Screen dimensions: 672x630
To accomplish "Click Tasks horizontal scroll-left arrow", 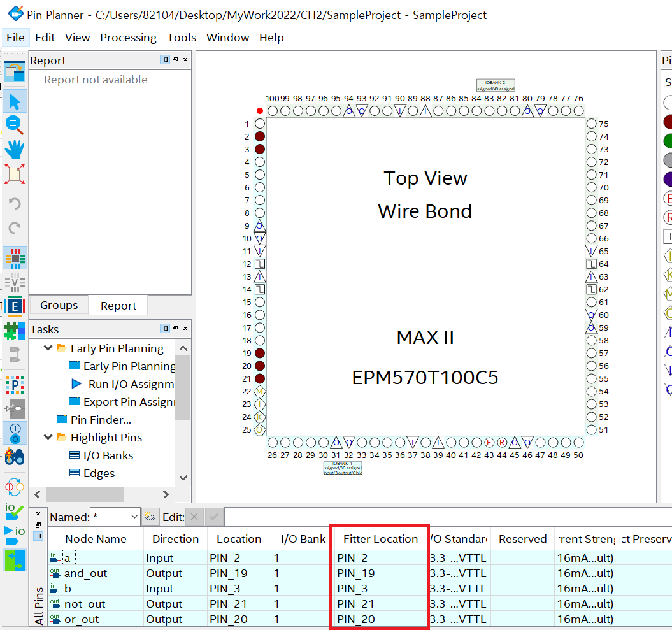I will pos(38,494).
